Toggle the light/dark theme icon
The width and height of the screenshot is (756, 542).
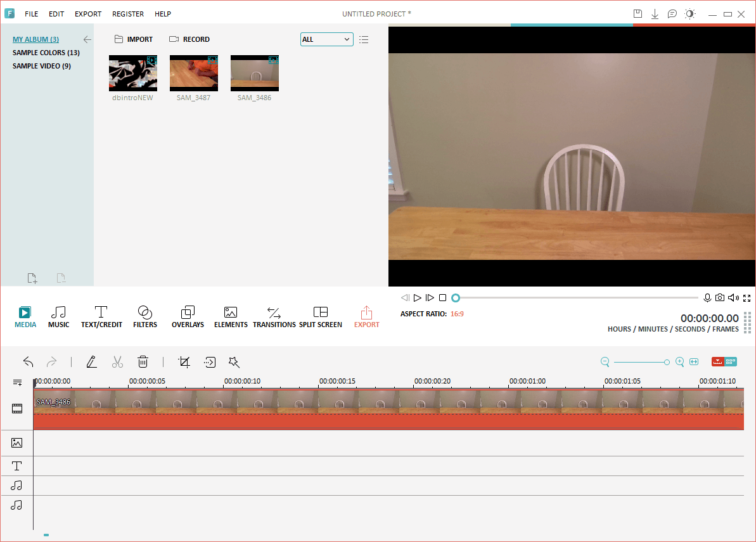coord(689,14)
